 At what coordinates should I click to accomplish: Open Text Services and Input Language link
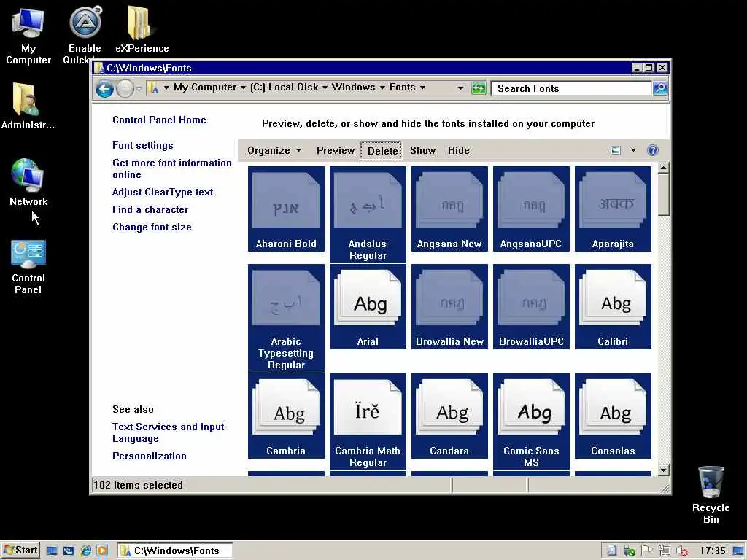tap(169, 432)
